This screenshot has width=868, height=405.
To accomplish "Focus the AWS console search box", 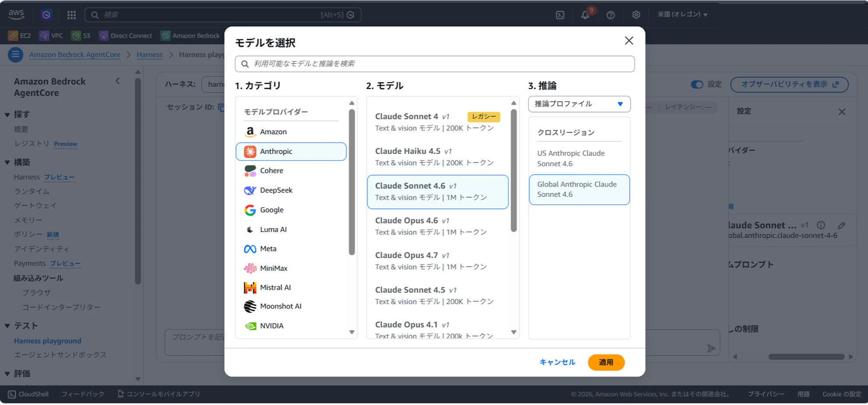I will (x=223, y=15).
